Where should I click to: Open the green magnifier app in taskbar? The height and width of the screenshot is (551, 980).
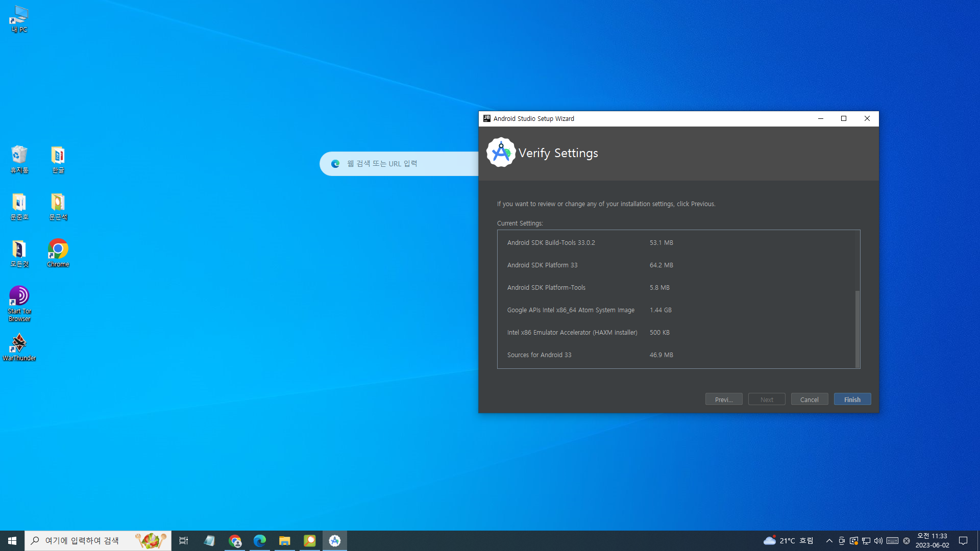pos(310,541)
